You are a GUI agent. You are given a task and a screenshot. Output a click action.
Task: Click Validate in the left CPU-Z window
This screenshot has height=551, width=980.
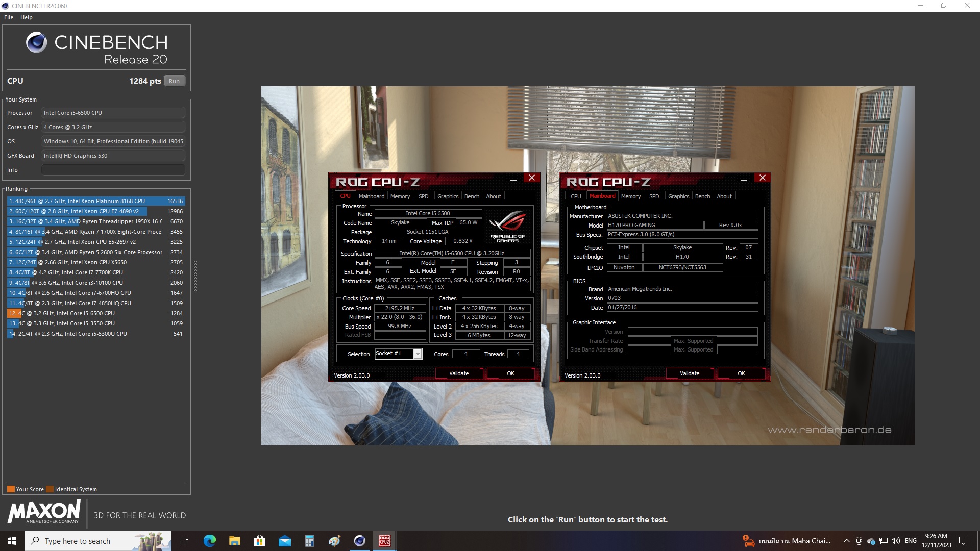click(x=458, y=373)
